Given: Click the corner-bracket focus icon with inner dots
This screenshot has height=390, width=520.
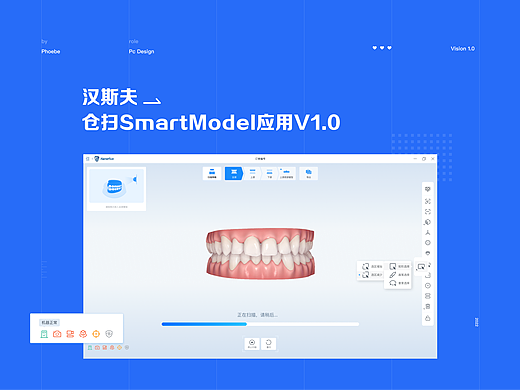Looking at the screenshot, I should tap(428, 201).
